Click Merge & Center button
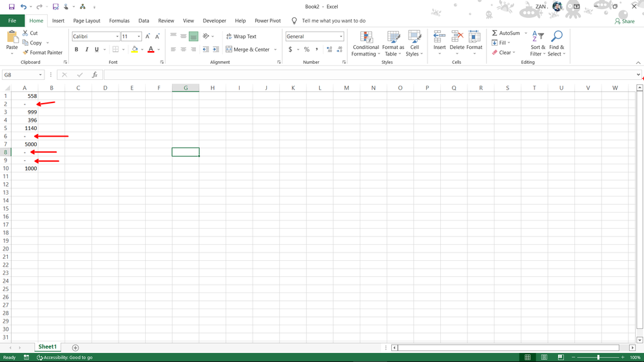This screenshot has width=644, height=362. pyautogui.click(x=248, y=49)
